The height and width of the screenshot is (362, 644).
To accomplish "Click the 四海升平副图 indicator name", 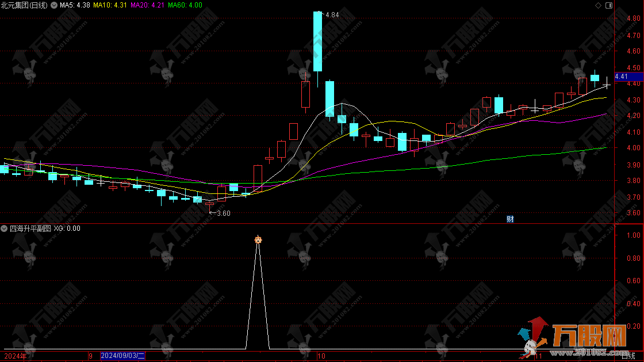I will pos(30,228).
